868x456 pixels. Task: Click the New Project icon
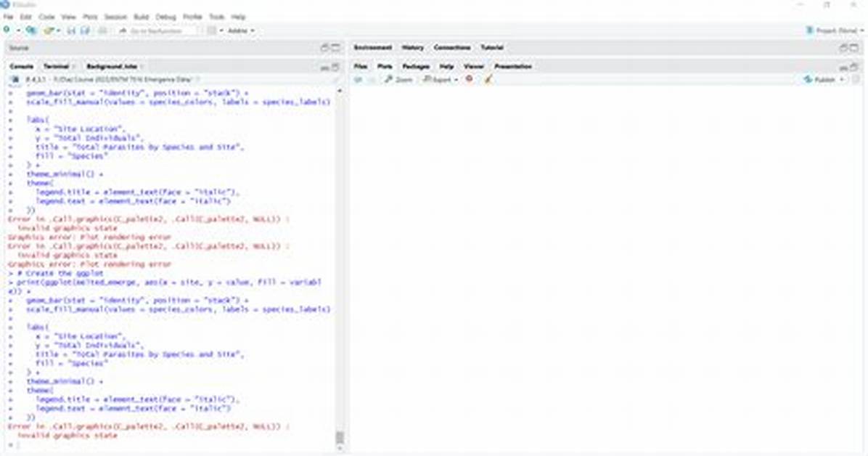[x=31, y=30]
